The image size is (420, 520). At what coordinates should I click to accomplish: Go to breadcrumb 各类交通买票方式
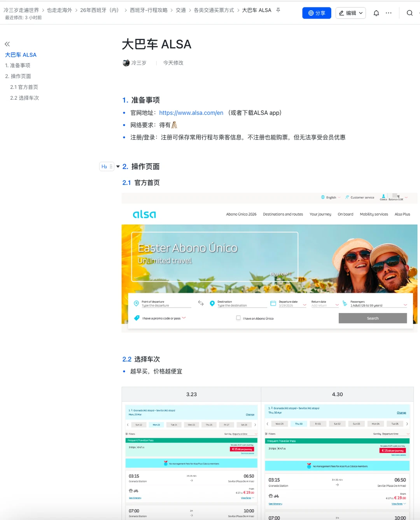coord(214,10)
